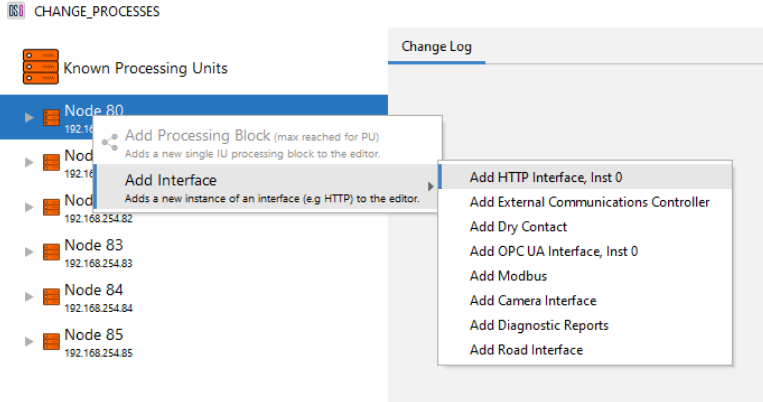The image size is (763, 402).
Task: Click the Node 84 server icon
Action: pyautogui.click(x=51, y=297)
